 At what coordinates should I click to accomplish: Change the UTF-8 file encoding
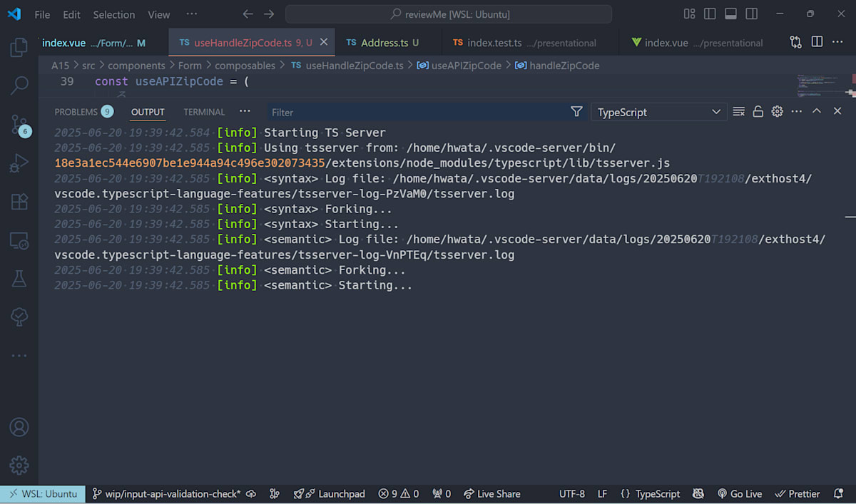point(572,493)
